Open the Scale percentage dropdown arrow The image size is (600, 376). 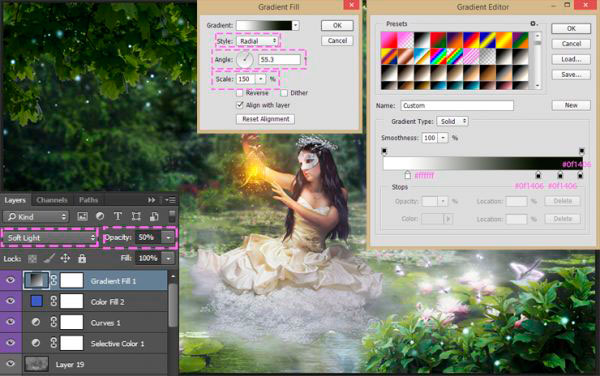click(x=261, y=79)
